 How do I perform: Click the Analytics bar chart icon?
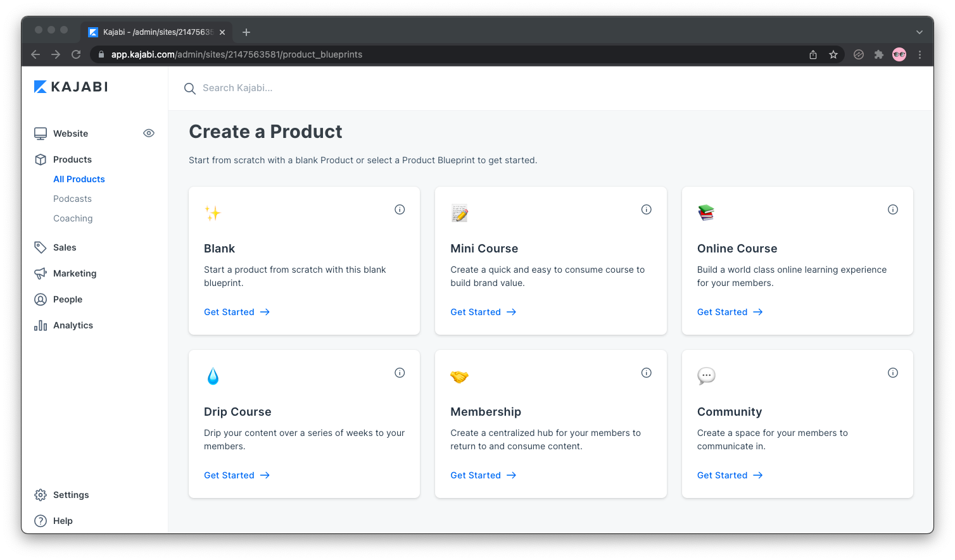tap(41, 325)
